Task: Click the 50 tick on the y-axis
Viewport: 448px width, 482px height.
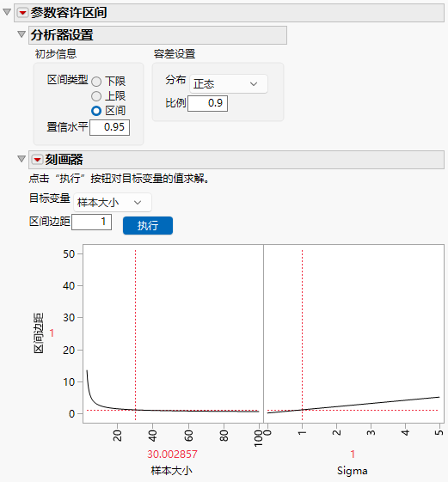Action: click(x=69, y=254)
